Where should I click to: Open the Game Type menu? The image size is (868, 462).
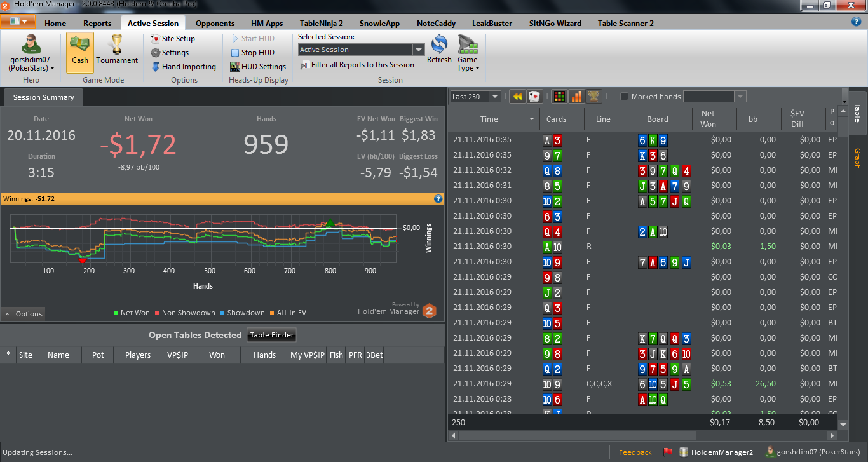coord(467,54)
